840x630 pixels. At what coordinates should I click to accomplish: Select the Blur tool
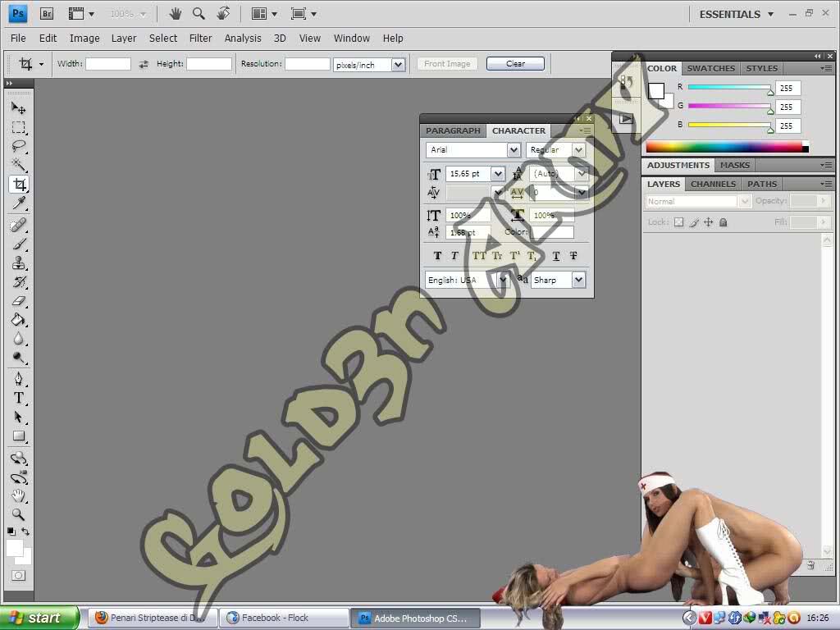pyautogui.click(x=19, y=339)
